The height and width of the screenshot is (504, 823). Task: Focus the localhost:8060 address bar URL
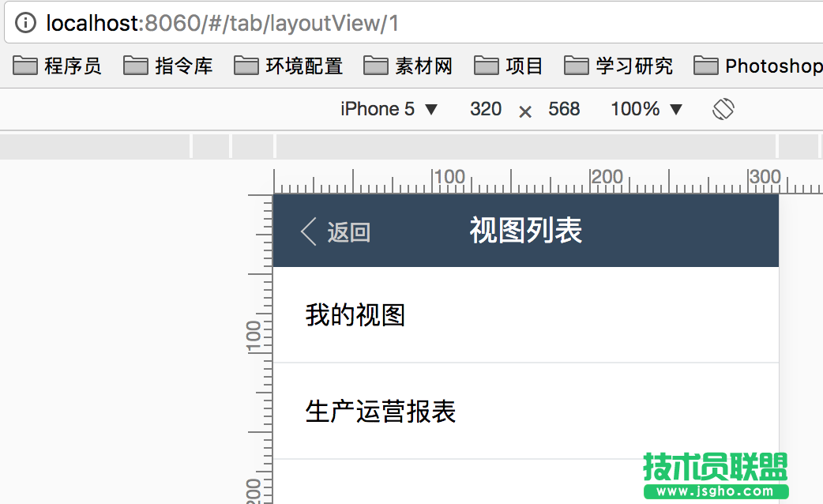[223, 23]
